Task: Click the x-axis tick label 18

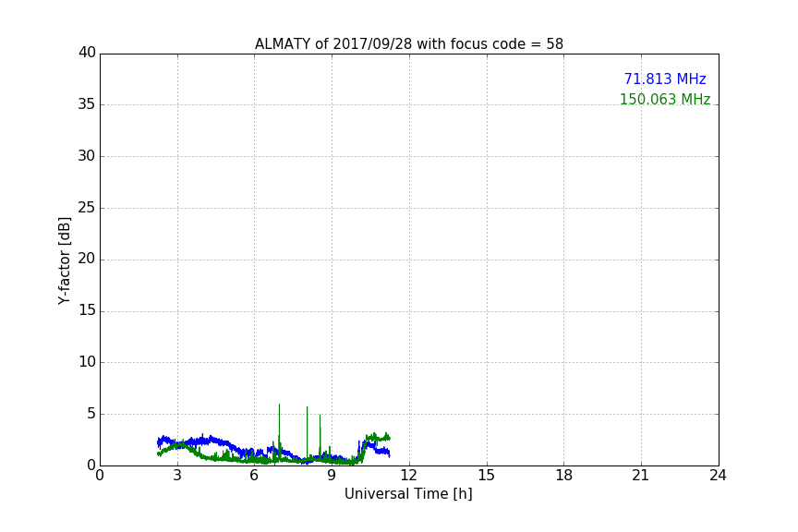Action: pos(564,476)
